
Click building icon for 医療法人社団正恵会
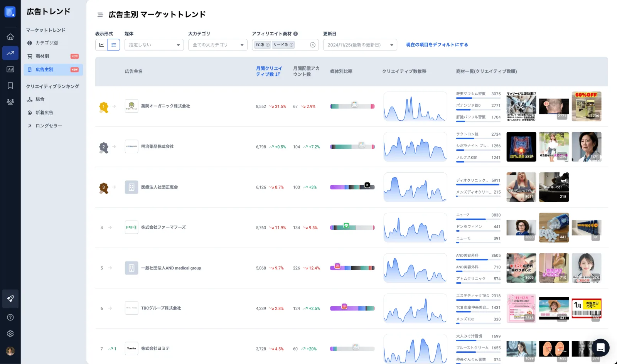[x=131, y=187]
